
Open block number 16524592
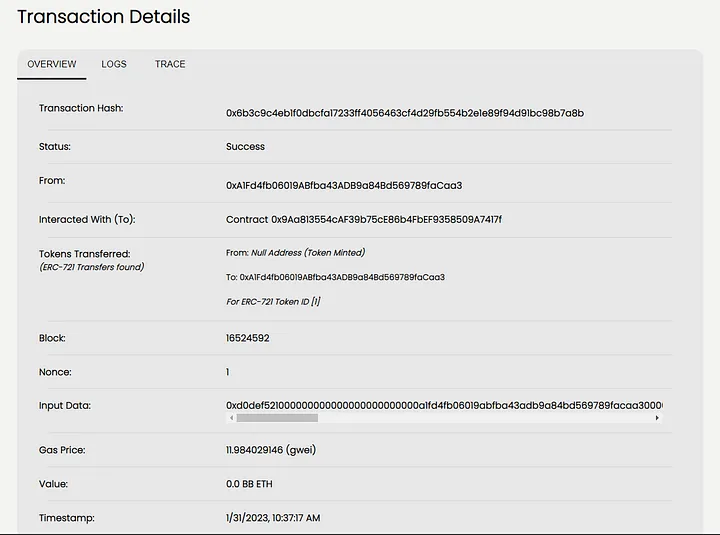click(247, 338)
